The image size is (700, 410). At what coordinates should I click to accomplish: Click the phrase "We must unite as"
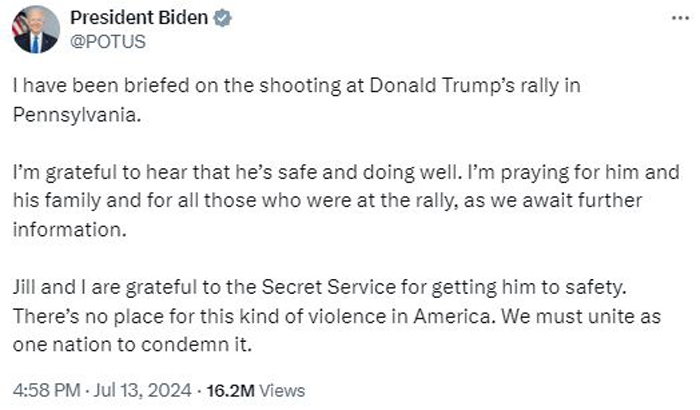click(x=580, y=316)
